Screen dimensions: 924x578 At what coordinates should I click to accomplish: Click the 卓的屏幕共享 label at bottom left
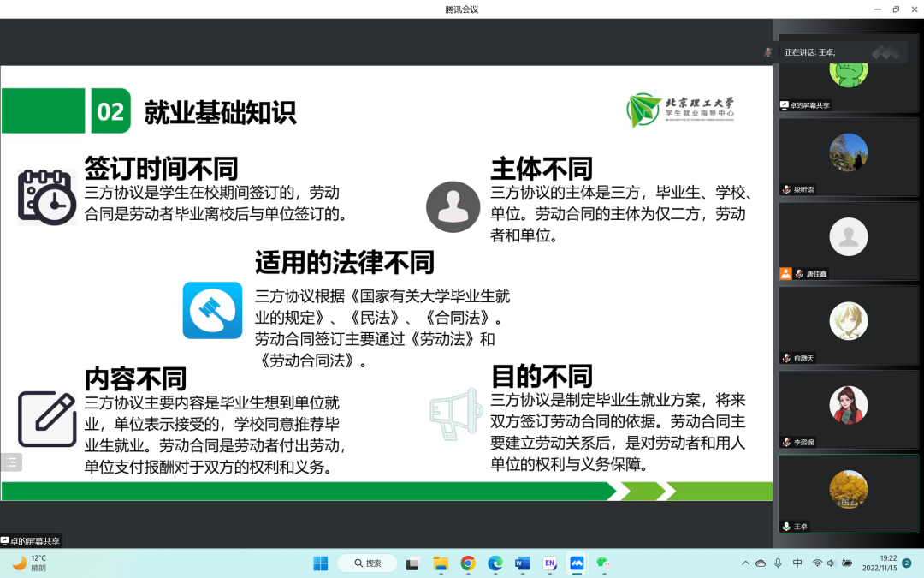point(32,541)
